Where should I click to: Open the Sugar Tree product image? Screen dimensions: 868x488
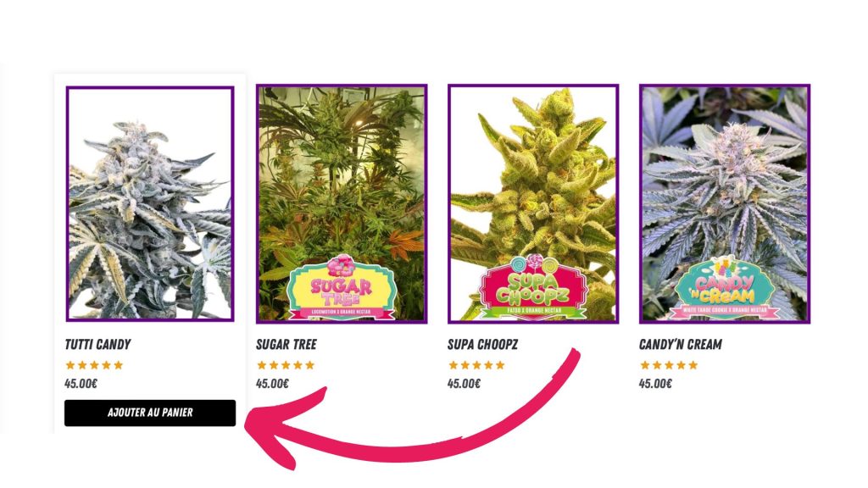[x=342, y=203]
